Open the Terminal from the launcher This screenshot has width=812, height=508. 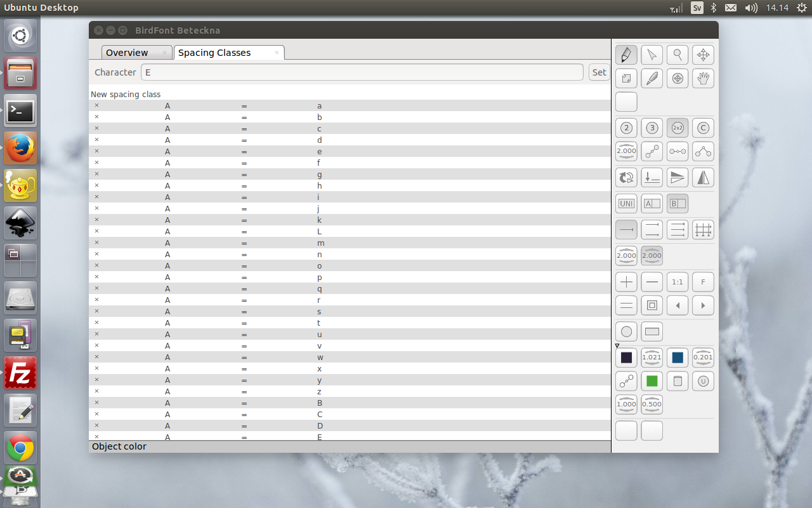[20, 111]
